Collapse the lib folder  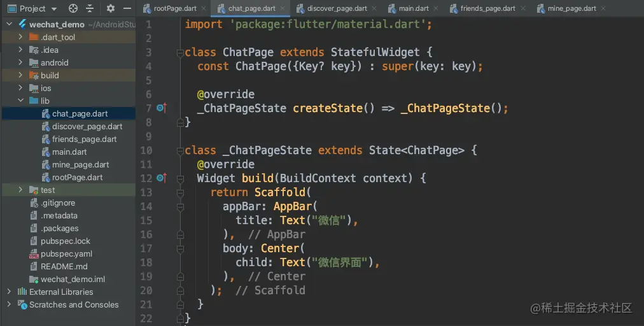pyautogui.click(x=20, y=101)
